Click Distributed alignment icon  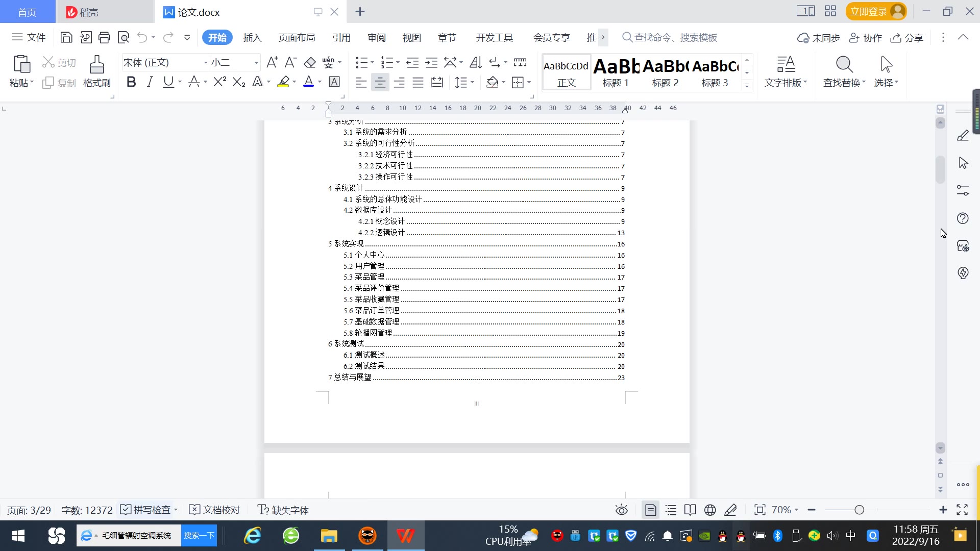(x=437, y=82)
